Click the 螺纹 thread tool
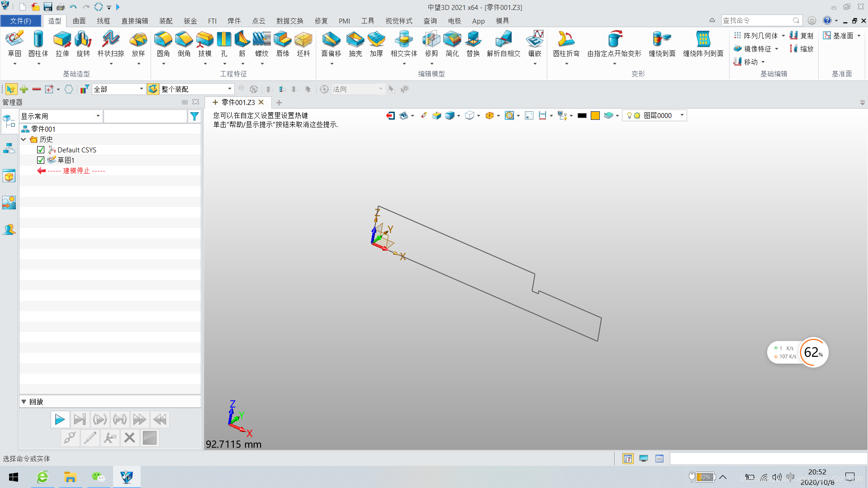The width and height of the screenshot is (868, 488). (262, 44)
